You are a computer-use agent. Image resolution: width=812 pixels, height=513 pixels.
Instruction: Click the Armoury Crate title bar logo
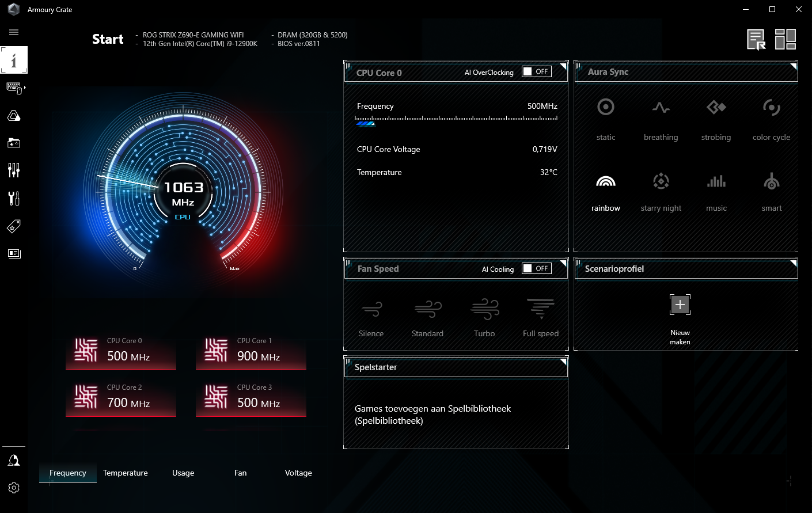(14, 9)
